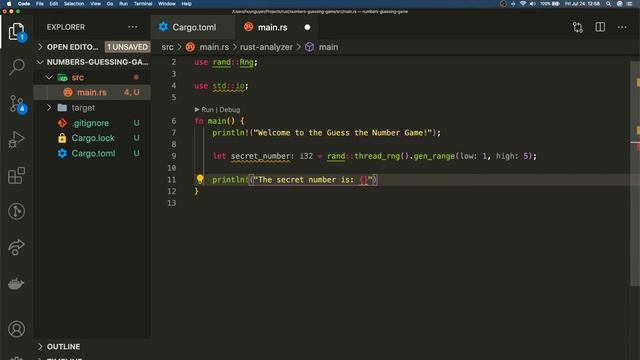Open changes compare icon in editor toolbar

tap(578, 27)
